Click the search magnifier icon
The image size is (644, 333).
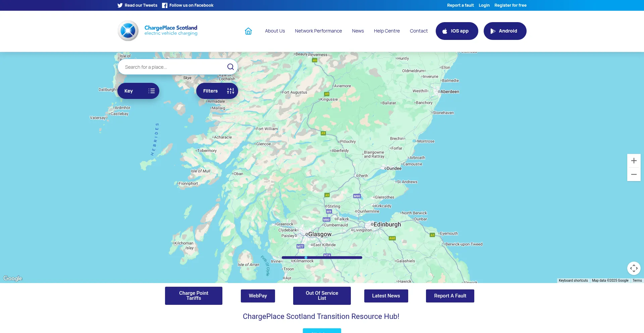[x=230, y=67]
